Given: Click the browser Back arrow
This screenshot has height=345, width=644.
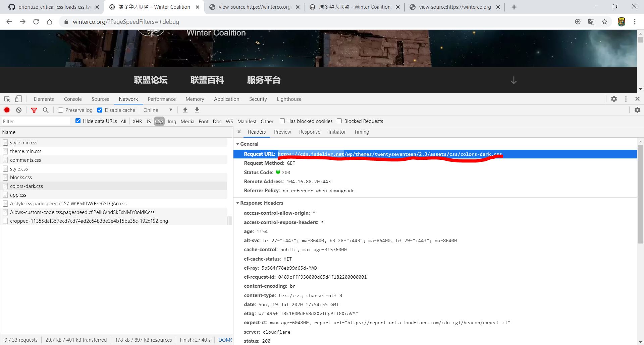Looking at the screenshot, I should click(9, 22).
